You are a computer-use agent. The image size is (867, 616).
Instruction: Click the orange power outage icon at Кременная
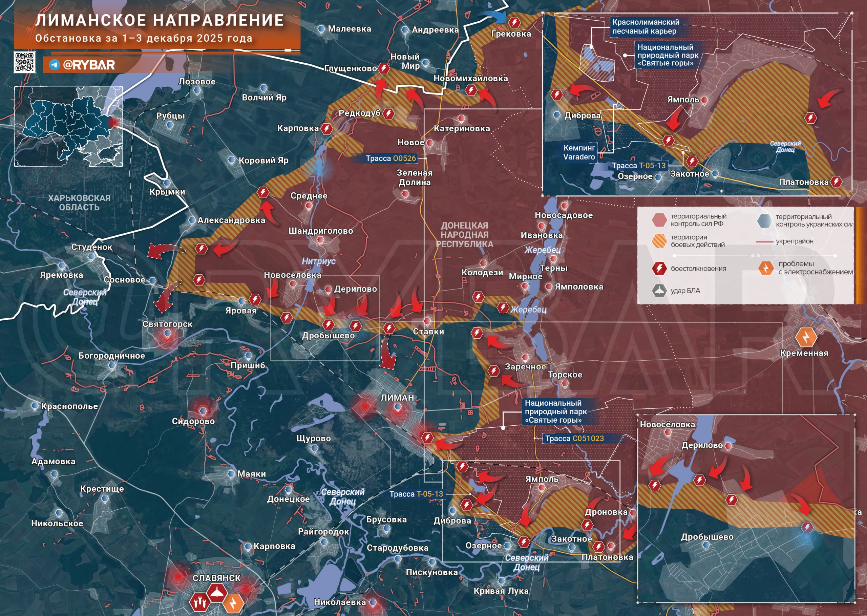pyautogui.click(x=806, y=337)
